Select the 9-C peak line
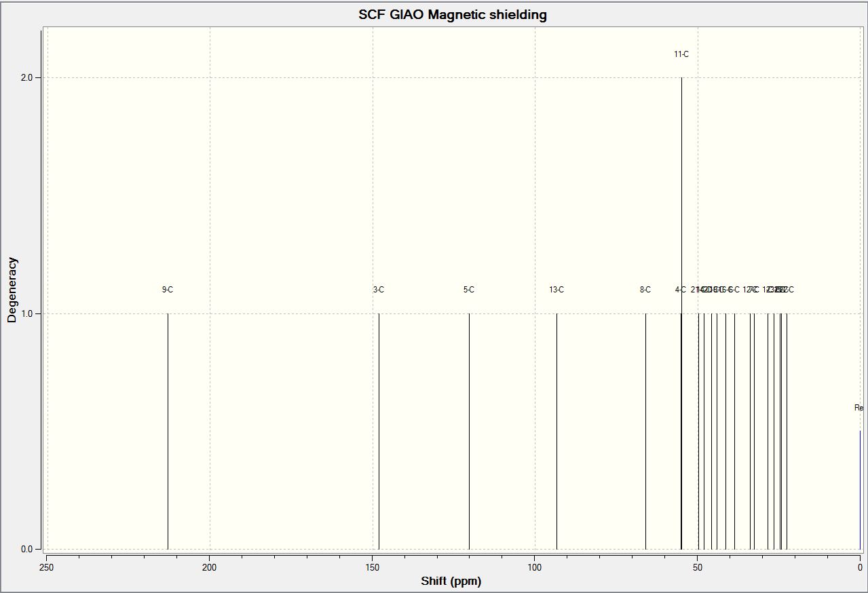The height and width of the screenshot is (593, 868). click(x=168, y=431)
